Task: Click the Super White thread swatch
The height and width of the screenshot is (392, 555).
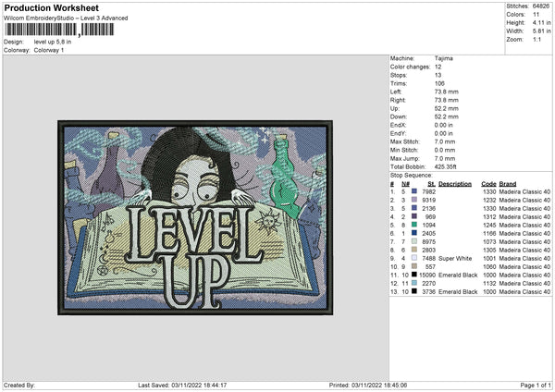Action: pos(413,259)
